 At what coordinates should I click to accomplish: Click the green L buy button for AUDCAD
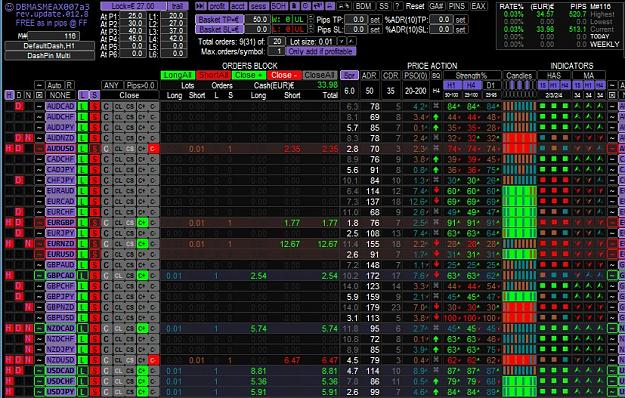coord(83,106)
